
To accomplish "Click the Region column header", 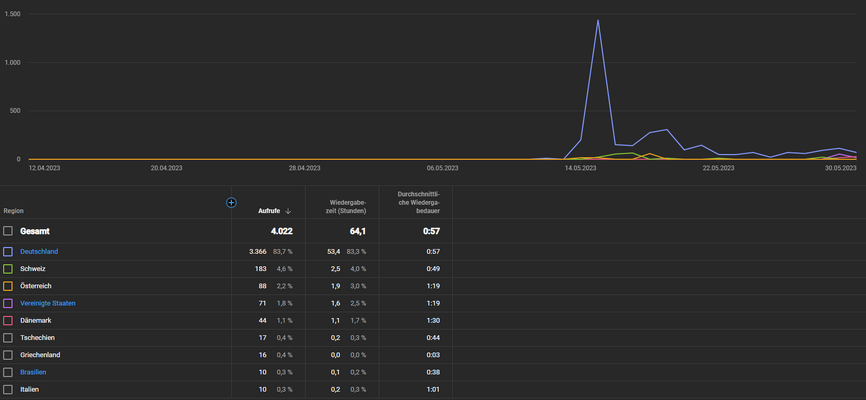I will (x=14, y=211).
